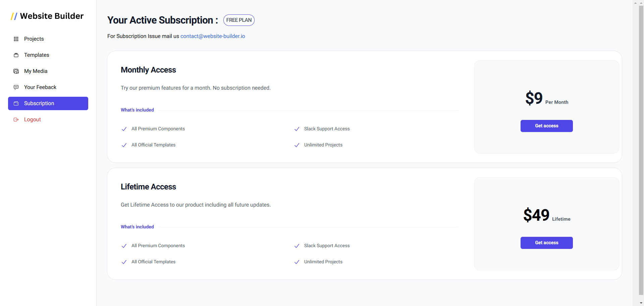Click the Templates icon in sidebar
Image resolution: width=644 pixels, height=306 pixels.
16,55
